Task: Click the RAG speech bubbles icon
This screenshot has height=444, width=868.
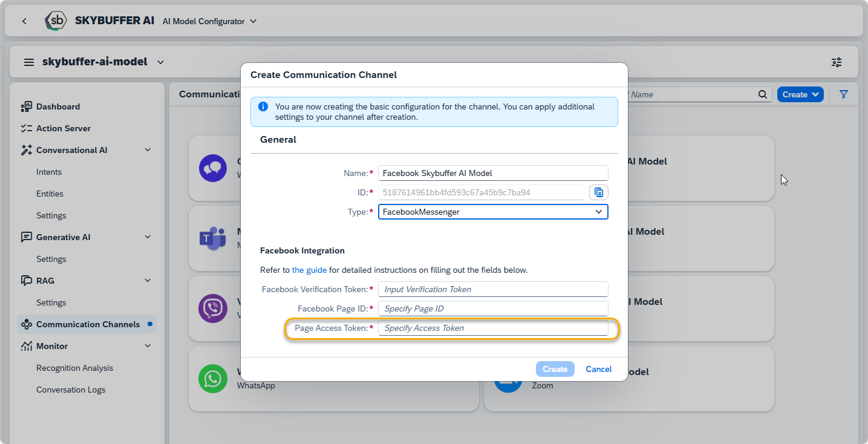Action: tap(26, 281)
